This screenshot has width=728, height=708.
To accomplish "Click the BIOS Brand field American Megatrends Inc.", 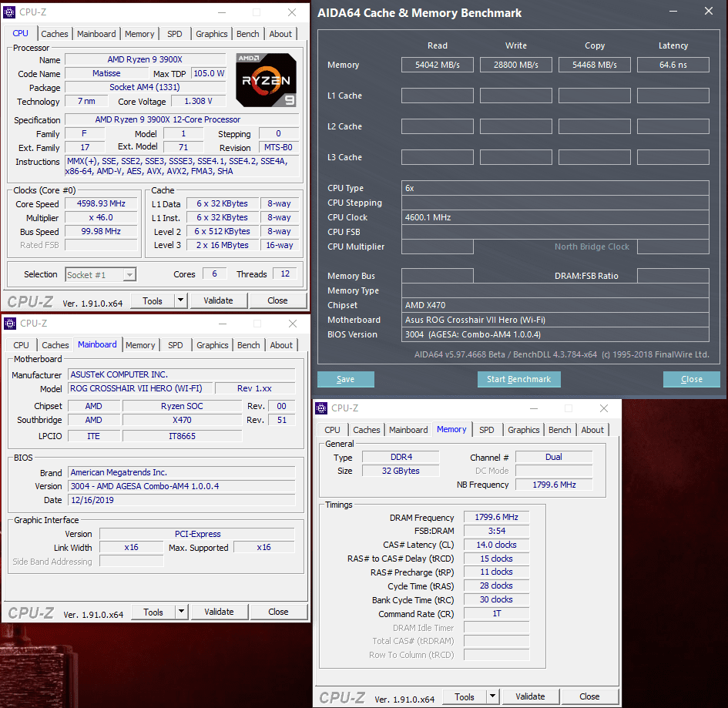I will tap(182, 472).
